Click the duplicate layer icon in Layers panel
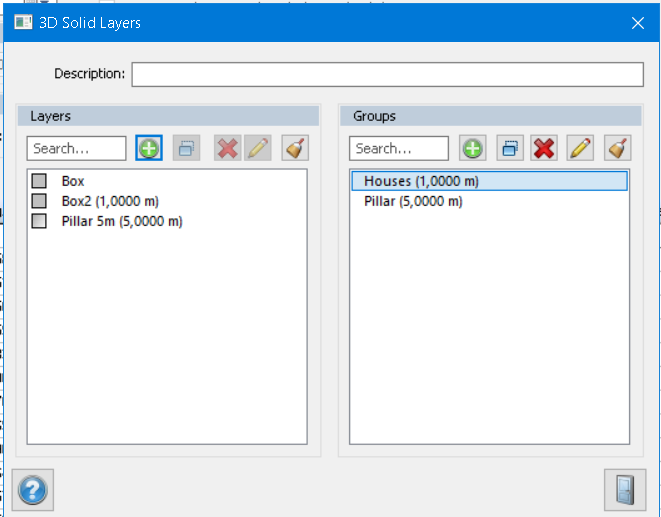Viewport: 661px width, 517px height. pos(186,149)
